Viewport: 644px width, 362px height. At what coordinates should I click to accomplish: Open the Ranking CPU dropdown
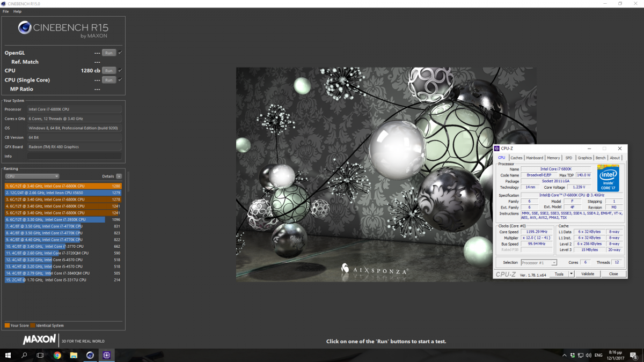[32, 176]
